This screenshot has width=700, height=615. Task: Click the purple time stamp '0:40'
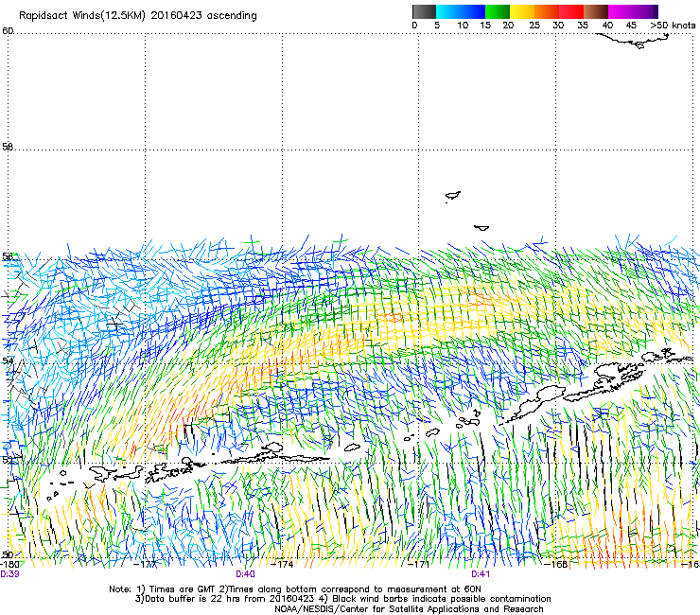(245, 574)
